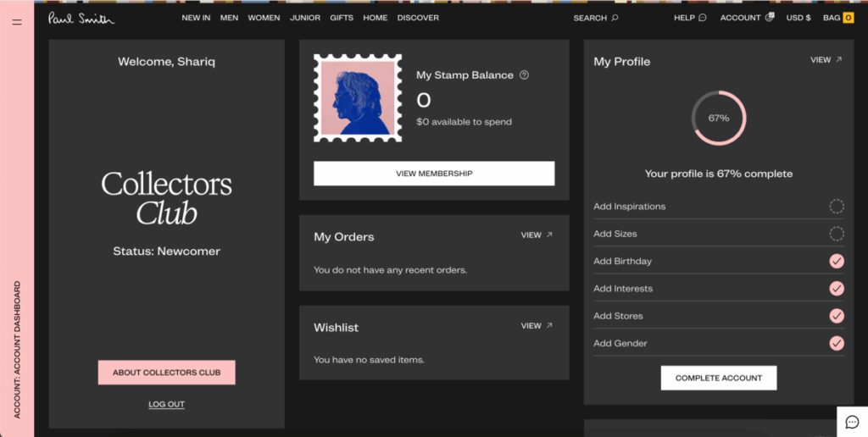The image size is (868, 437).
Task: Open the live chat widget bottom right
Action: coord(852,422)
